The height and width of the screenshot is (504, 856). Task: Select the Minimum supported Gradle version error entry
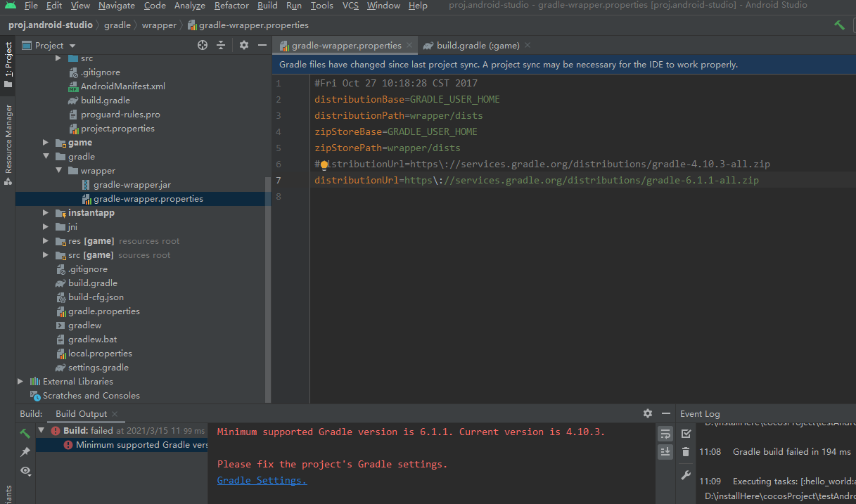[141, 445]
